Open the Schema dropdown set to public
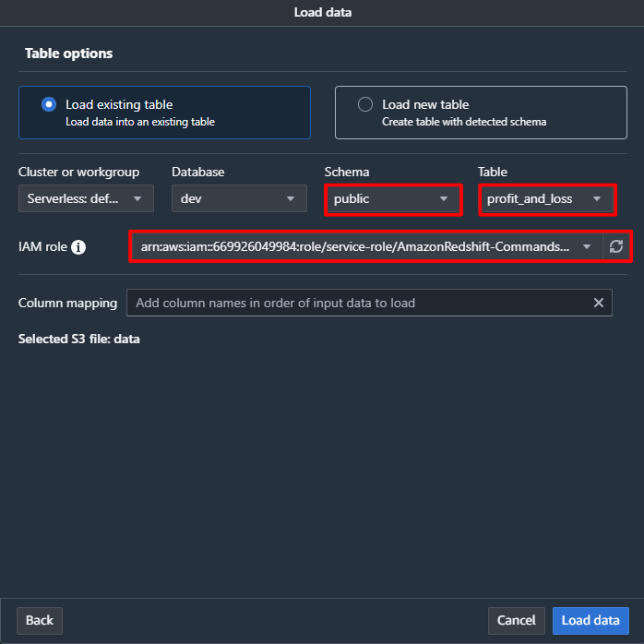 (x=392, y=198)
